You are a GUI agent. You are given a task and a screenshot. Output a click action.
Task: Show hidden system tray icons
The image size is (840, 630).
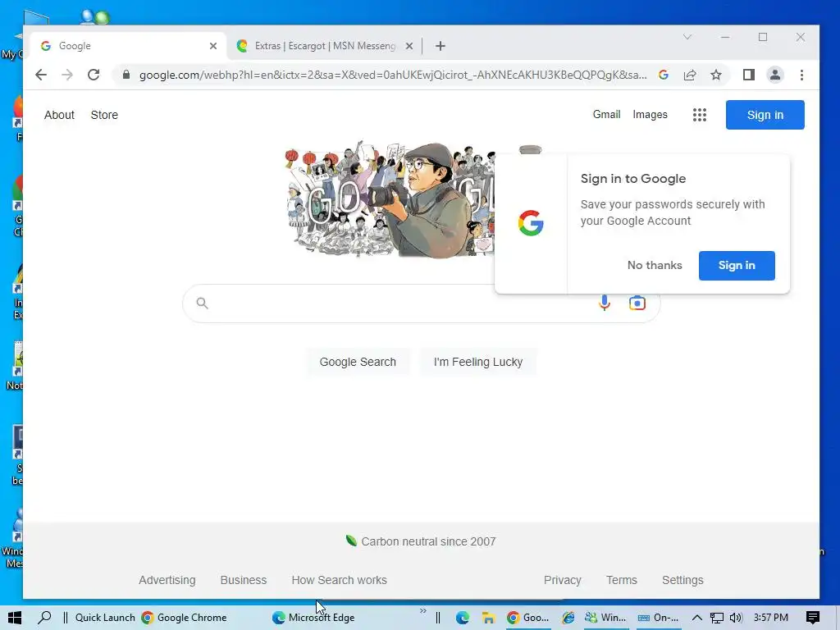click(697, 618)
